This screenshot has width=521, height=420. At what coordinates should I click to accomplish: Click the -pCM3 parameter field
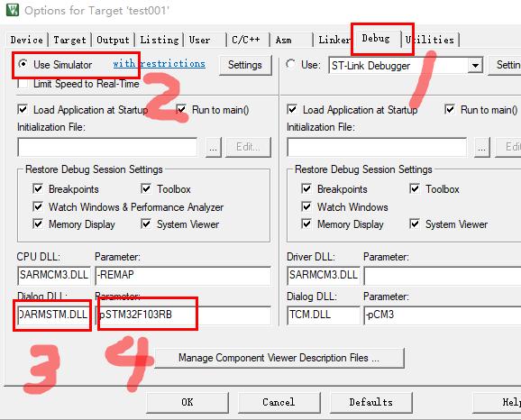click(443, 315)
